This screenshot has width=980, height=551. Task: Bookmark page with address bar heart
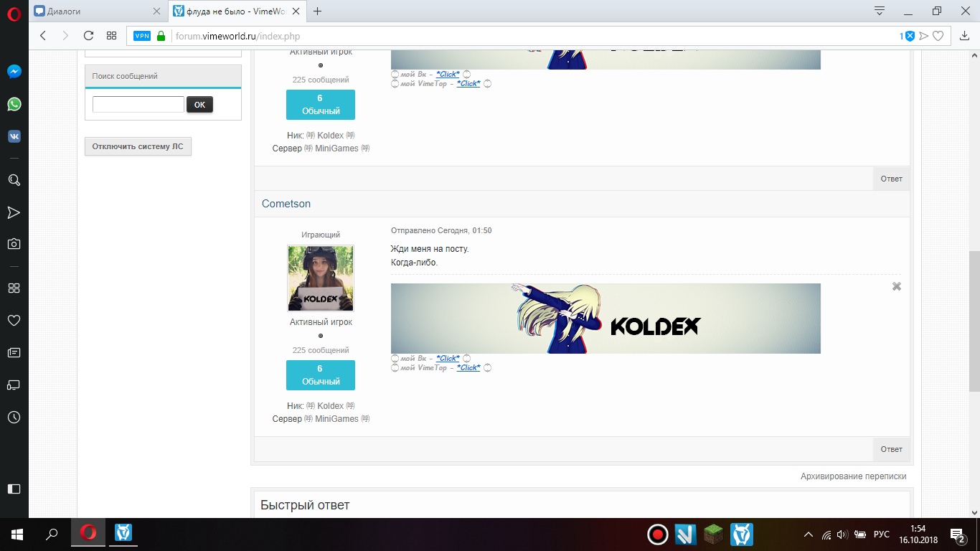938,36
